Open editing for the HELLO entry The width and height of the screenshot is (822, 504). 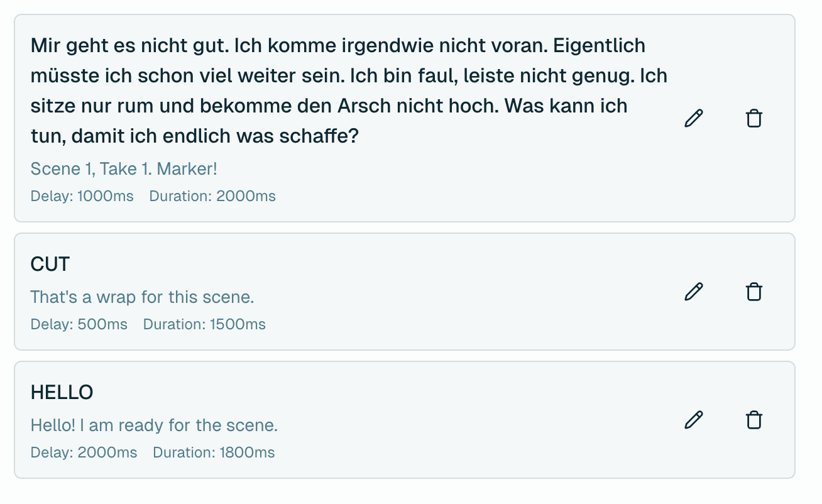[x=693, y=420]
